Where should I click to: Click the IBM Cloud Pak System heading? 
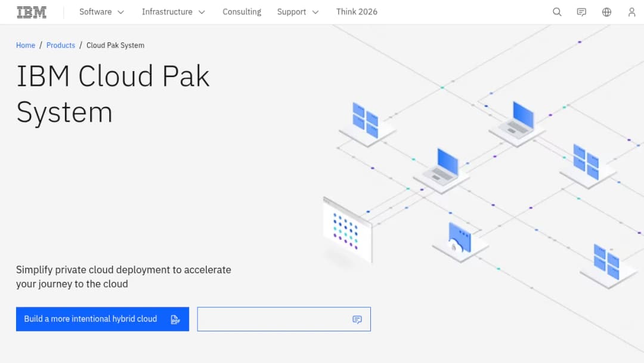[113, 94]
